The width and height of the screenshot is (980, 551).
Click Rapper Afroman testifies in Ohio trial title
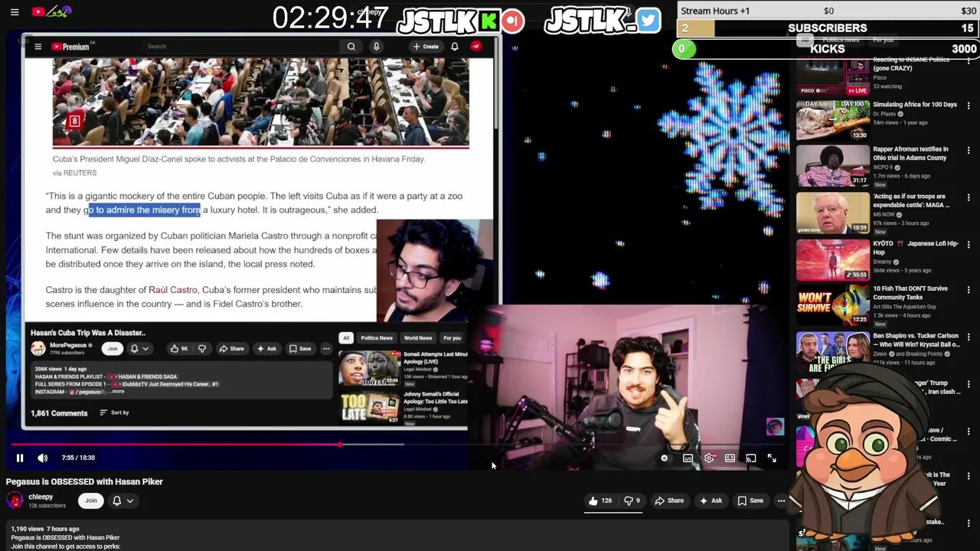pos(911,153)
